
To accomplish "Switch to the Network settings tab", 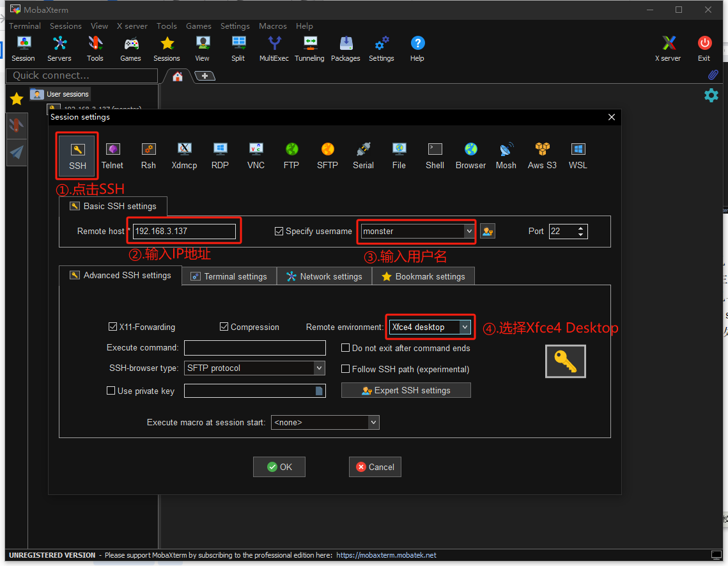I will (x=324, y=276).
